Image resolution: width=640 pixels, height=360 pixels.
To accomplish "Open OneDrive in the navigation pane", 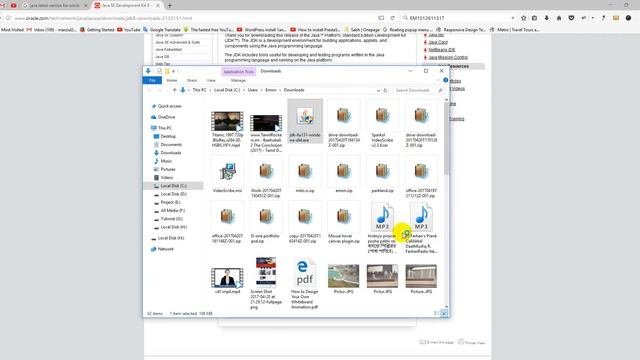I will pos(166,117).
